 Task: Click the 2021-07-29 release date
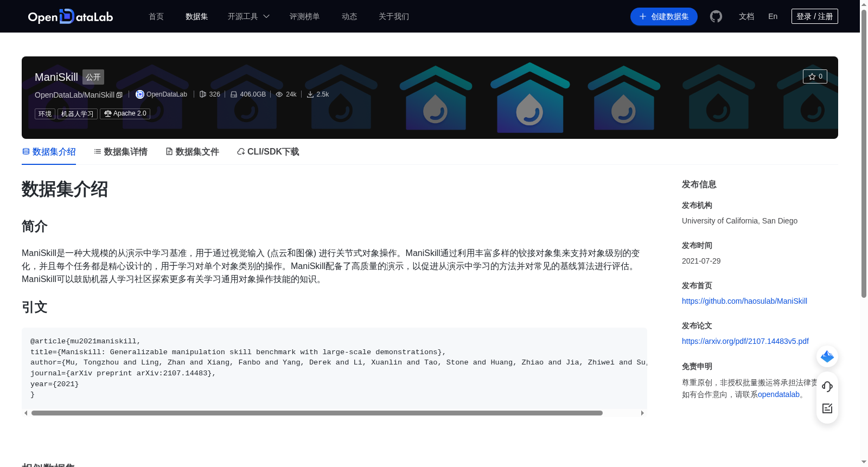coord(701,261)
